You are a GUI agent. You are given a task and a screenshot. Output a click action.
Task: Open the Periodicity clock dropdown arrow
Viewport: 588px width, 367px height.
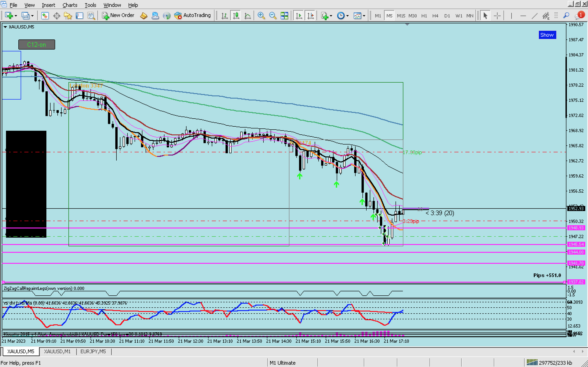click(348, 16)
